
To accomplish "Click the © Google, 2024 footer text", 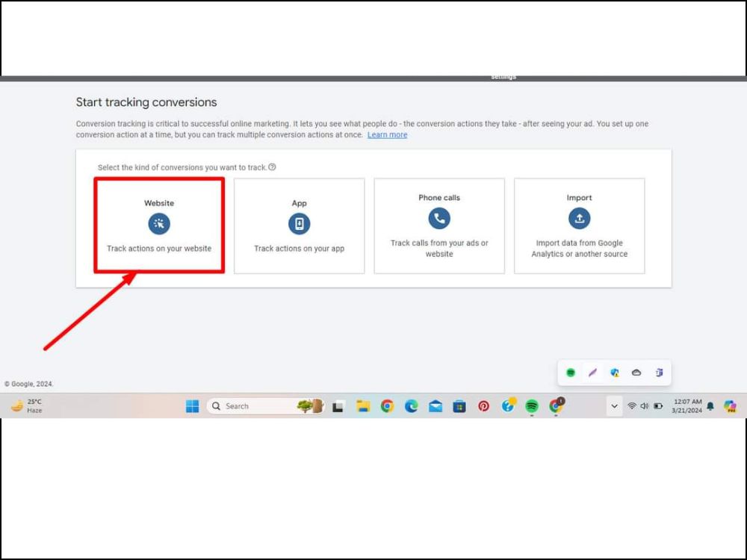I will (29, 384).
